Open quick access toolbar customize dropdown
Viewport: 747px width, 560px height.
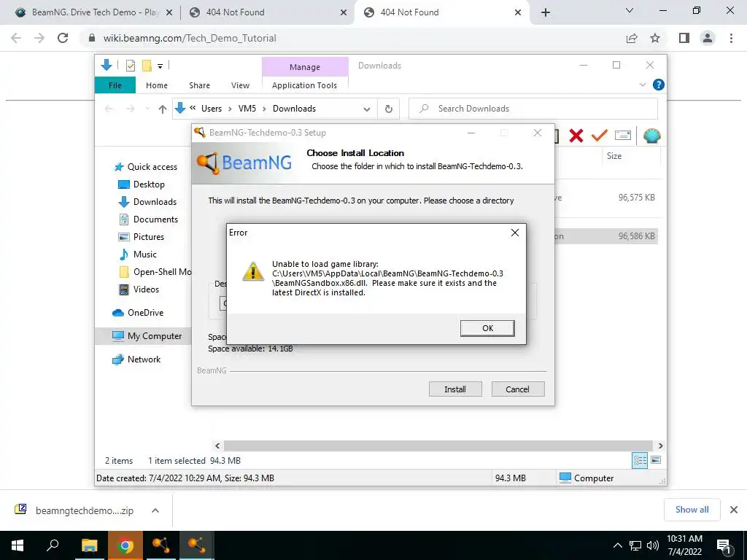tap(160, 66)
